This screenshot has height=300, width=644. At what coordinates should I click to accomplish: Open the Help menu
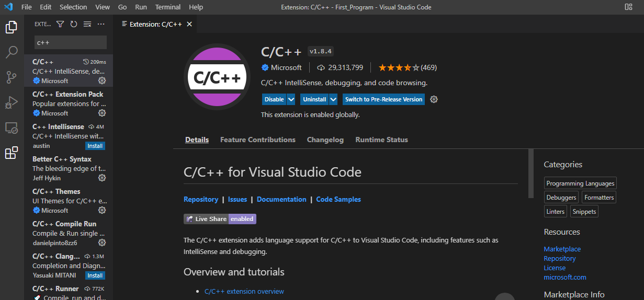click(x=196, y=7)
